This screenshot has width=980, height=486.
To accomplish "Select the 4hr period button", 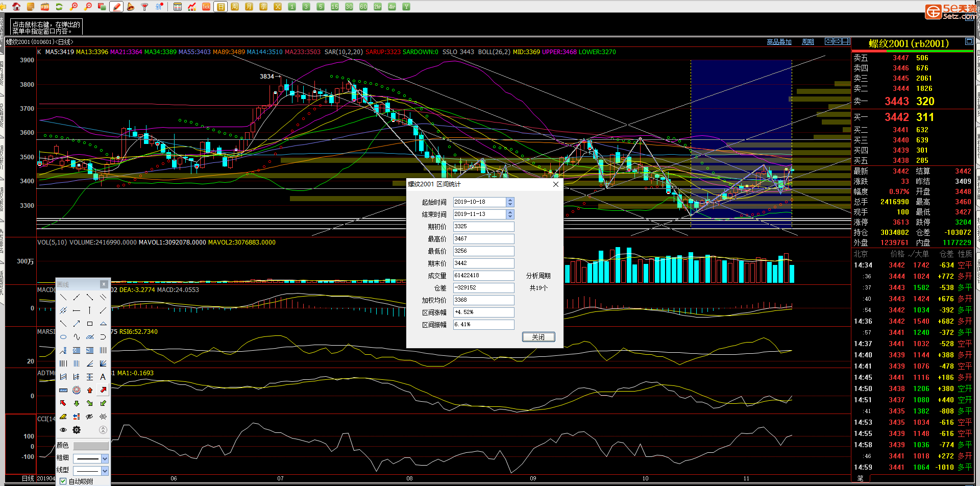I will coord(392,7).
